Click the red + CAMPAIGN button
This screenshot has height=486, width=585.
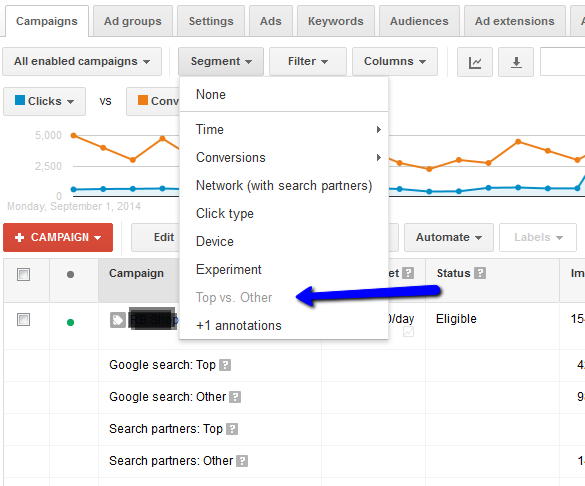pos(58,238)
